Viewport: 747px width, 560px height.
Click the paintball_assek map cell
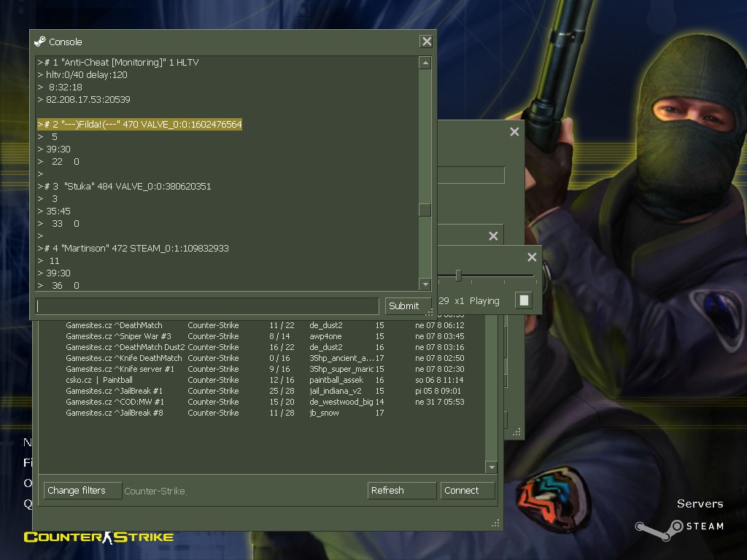[x=336, y=380]
